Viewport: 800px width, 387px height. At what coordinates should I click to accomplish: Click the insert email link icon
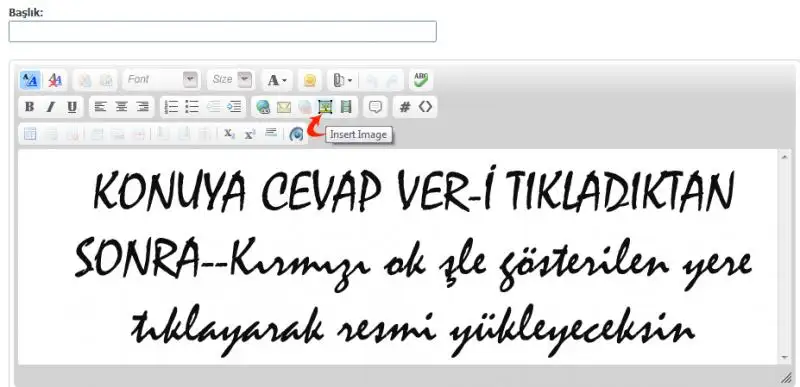[284, 107]
